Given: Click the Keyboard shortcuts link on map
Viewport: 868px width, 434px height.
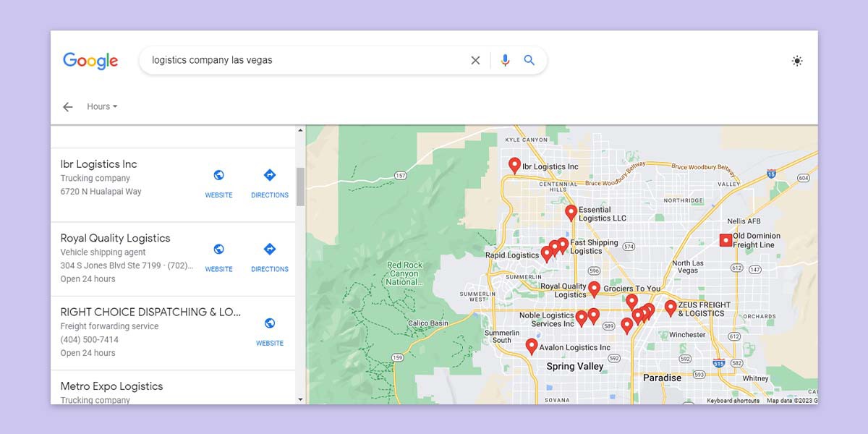Looking at the screenshot, I should pyautogui.click(x=733, y=401).
